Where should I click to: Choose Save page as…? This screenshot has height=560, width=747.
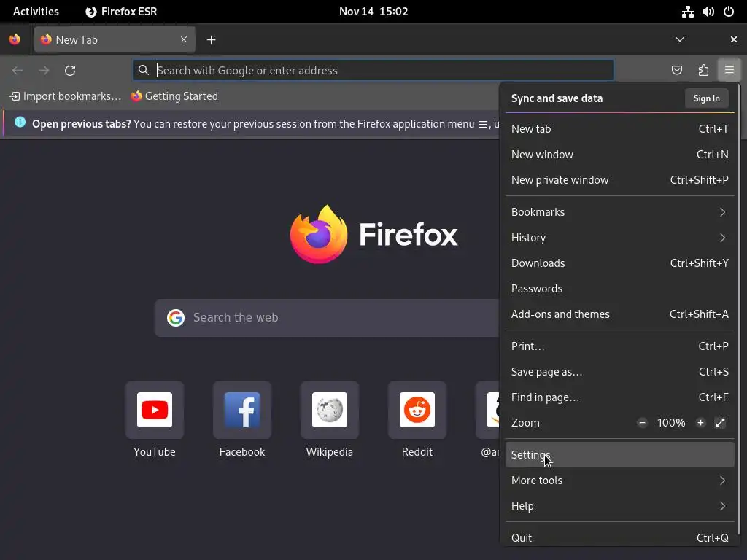point(619,372)
